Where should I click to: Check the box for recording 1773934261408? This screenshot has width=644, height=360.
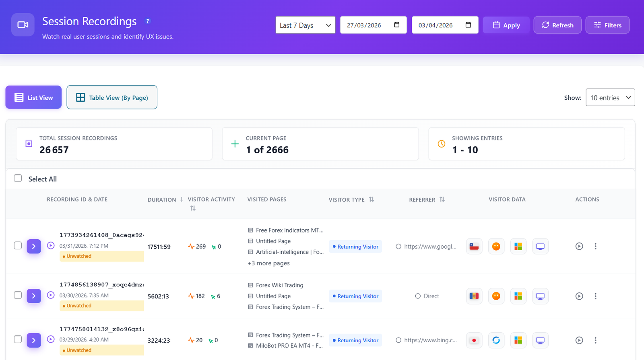tap(18, 245)
